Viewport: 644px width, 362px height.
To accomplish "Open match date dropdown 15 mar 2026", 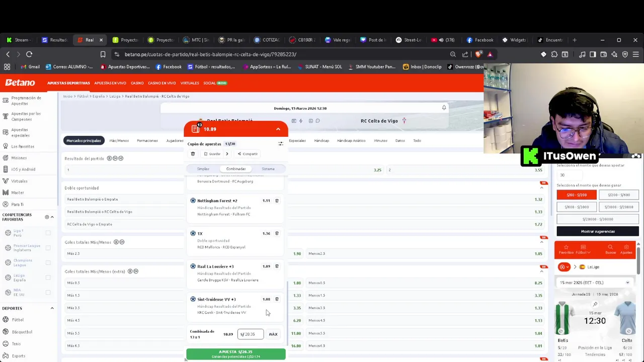I will click(595, 283).
